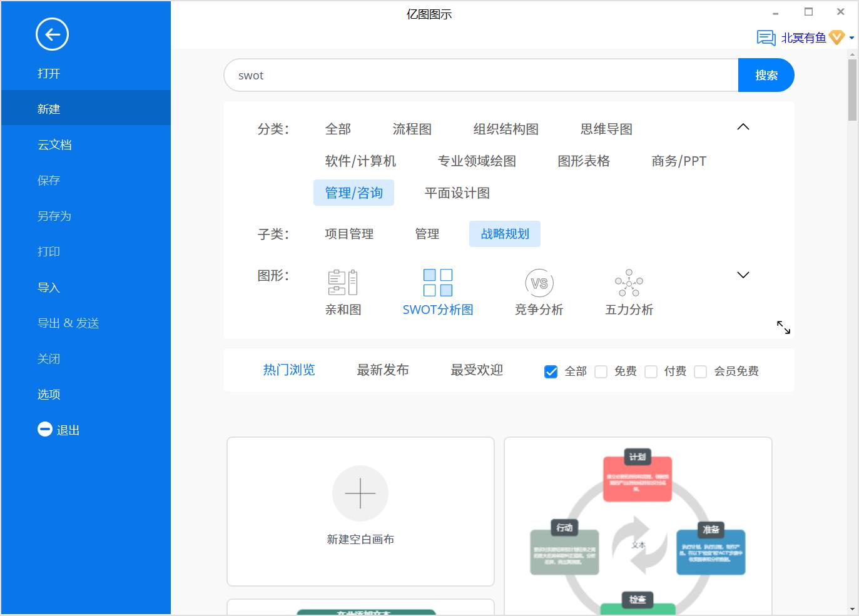This screenshot has width=859, height=616.
Task: Check the 付费 filter checkbox
Action: coord(651,371)
